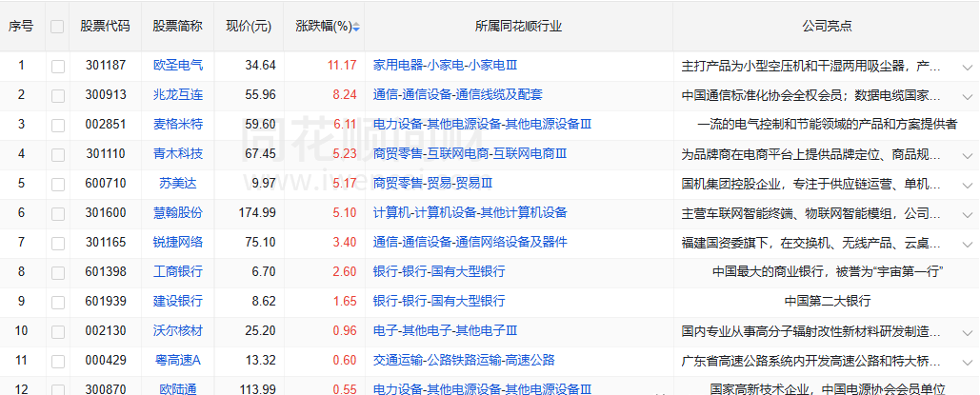Open stock link 苏美达
This screenshot has width=980, height=395.
pos(178,183)
